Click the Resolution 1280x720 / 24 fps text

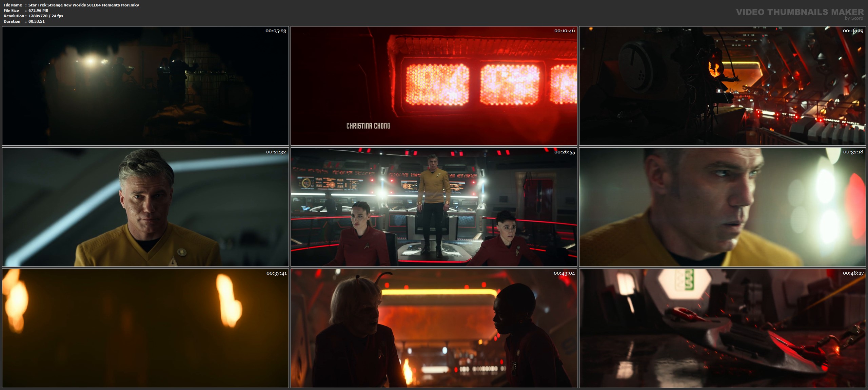(45, 16)
